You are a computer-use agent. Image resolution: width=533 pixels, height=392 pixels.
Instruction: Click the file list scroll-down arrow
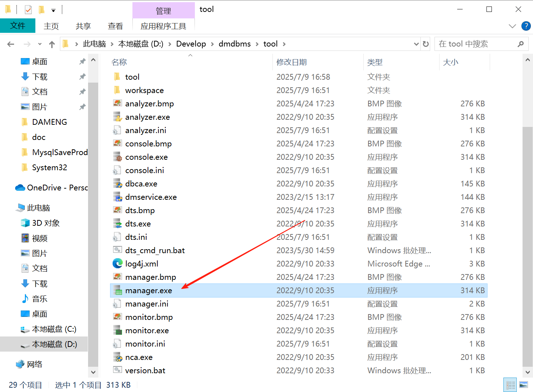[x=528, y=372]
